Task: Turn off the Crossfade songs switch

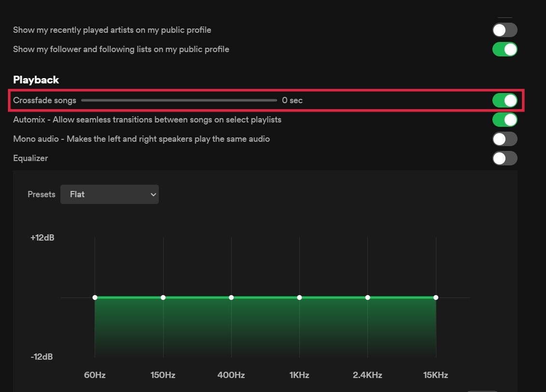Action: point(504,100)
